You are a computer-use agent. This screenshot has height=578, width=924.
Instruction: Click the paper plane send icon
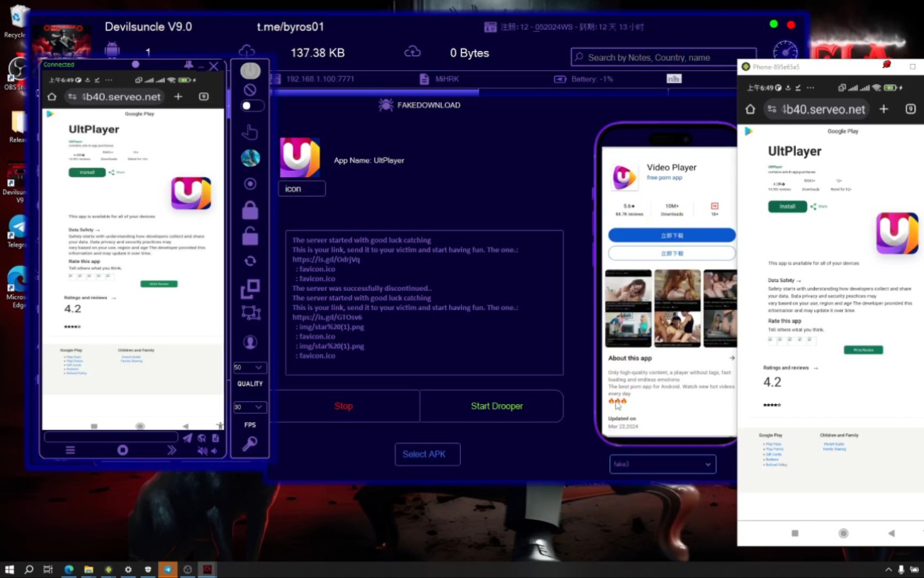[188, 438]
